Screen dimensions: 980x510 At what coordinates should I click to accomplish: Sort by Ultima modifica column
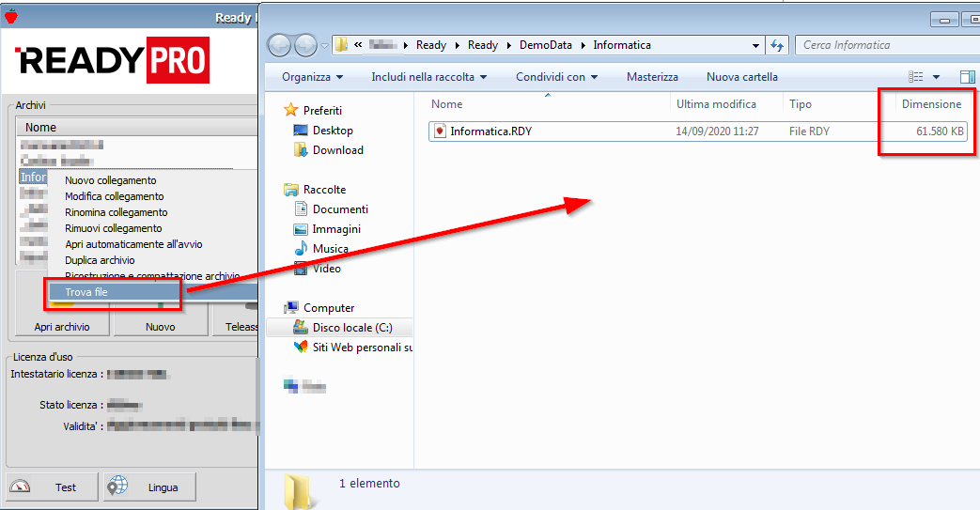coord(716,103)
